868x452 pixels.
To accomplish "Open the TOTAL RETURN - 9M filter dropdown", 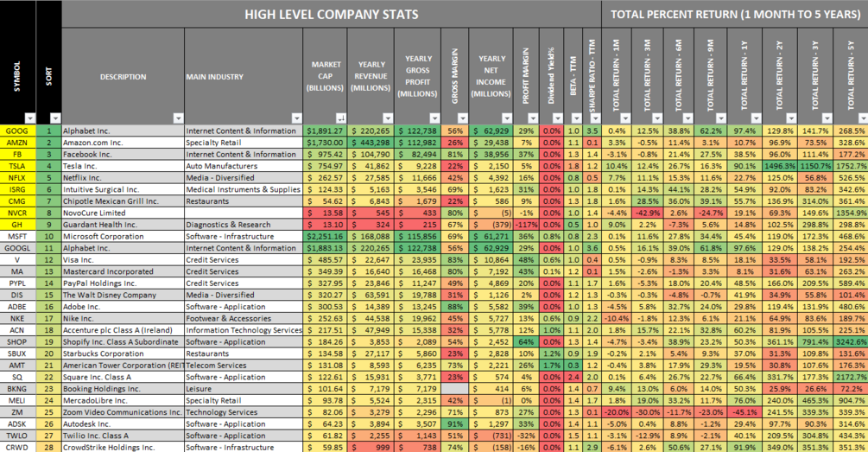I will point(721,118).
